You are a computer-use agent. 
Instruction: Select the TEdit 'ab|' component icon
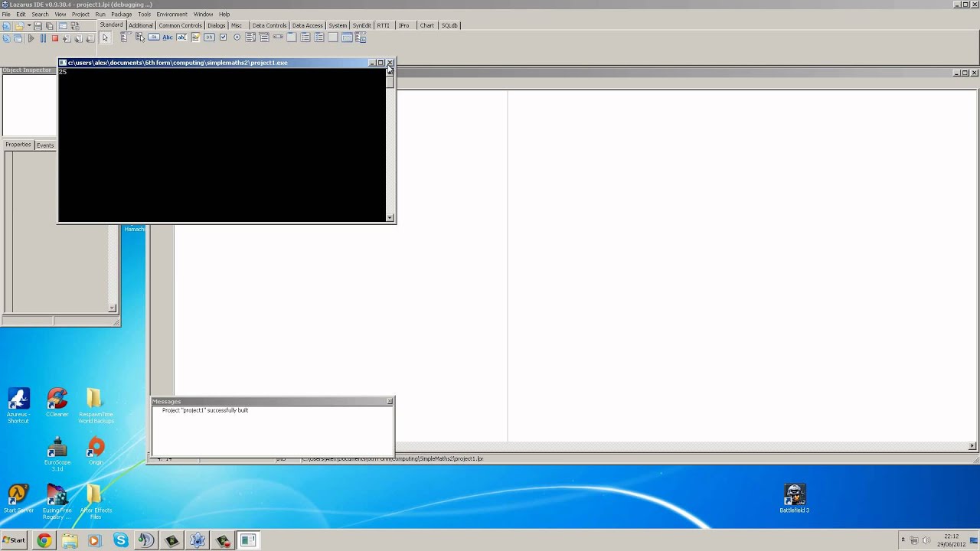pos(181,37)
